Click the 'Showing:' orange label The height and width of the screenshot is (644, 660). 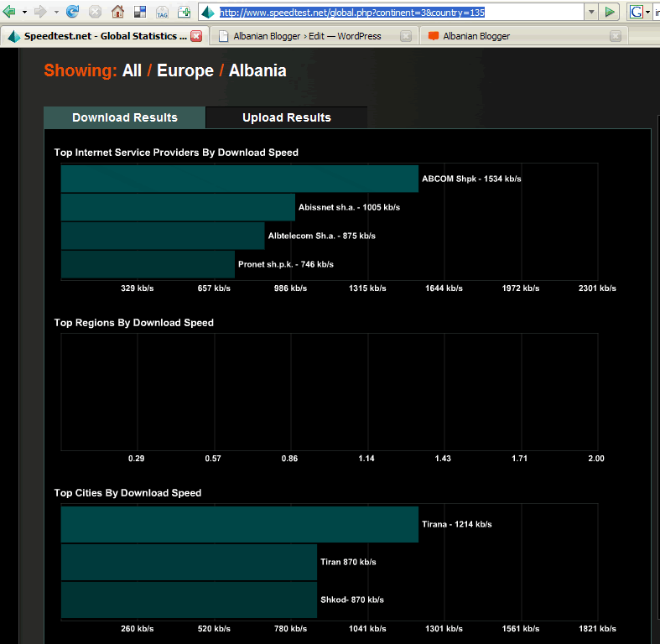click(81, 70)
